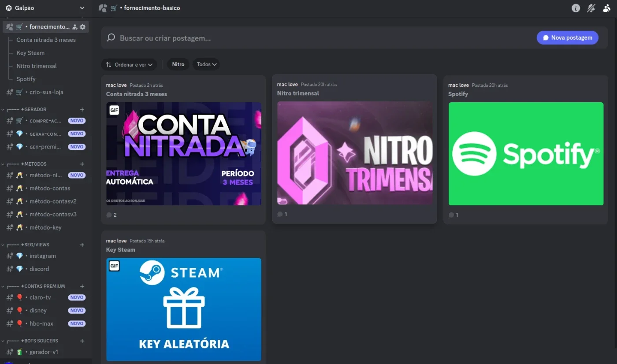This screenshot has width=617, height=364.
Task: Add channel to GERADOR category with plus
Action: (82, 109)
